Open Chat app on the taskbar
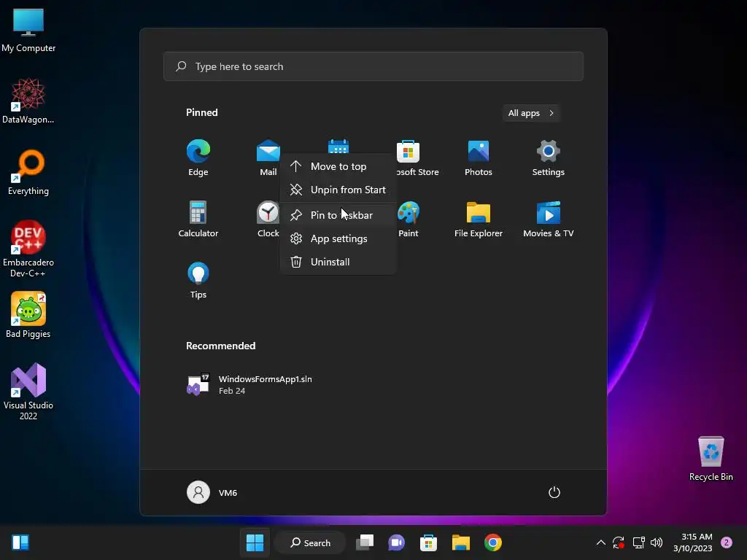 click(396, 542)
